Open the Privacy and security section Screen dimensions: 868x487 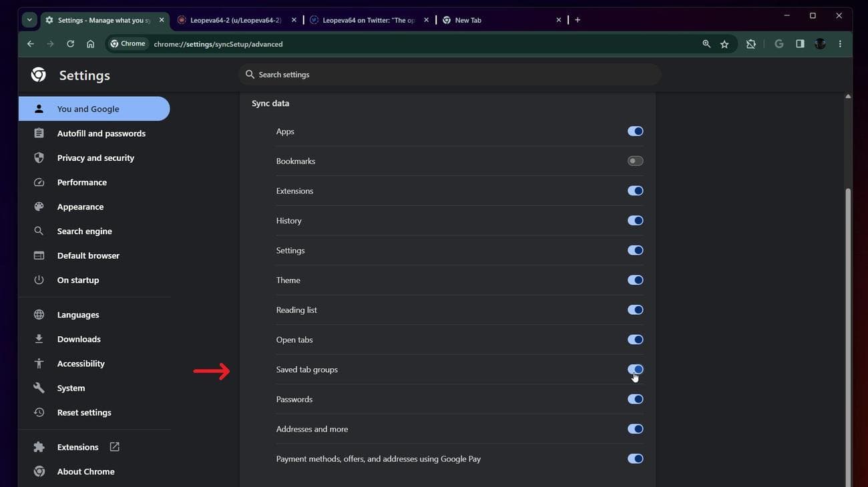[94, 157]
